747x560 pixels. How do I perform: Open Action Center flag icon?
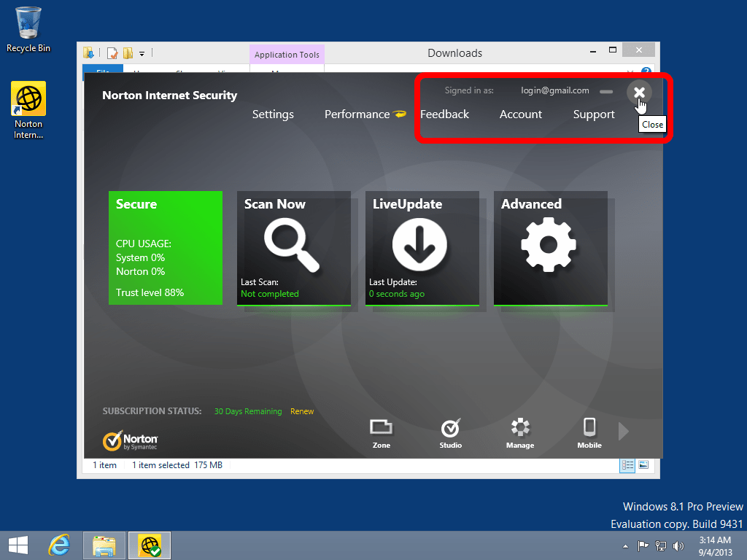(643, 546)
